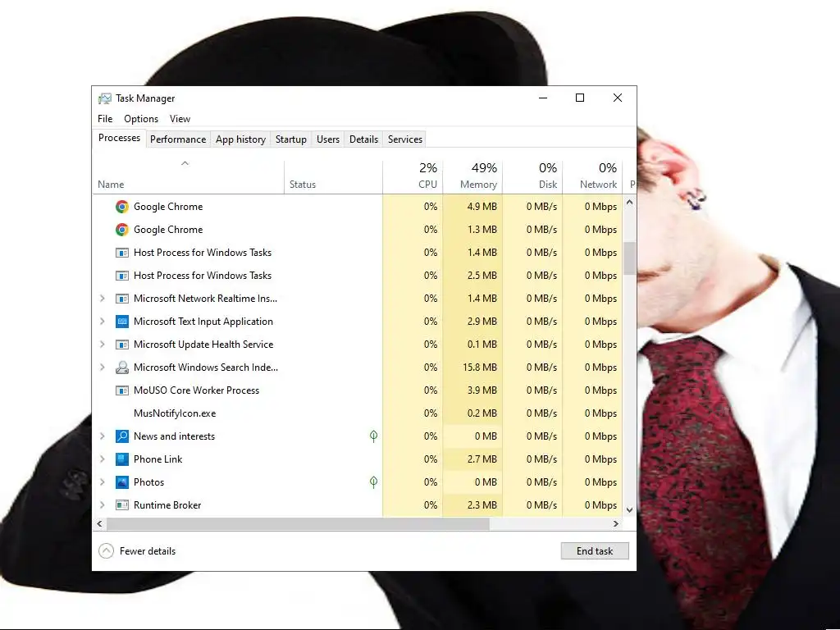Click the vertical scrollbar up arrow

[x=629, y=203]
